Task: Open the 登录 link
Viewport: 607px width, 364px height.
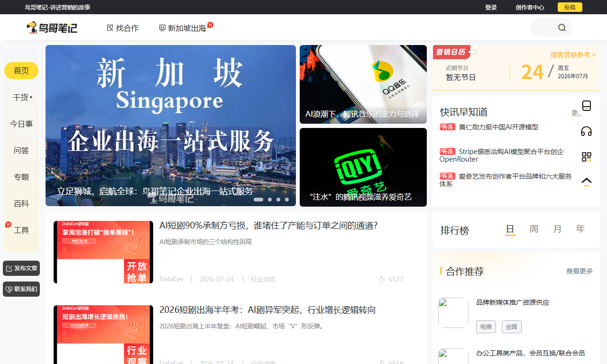Action: [491, 7]
